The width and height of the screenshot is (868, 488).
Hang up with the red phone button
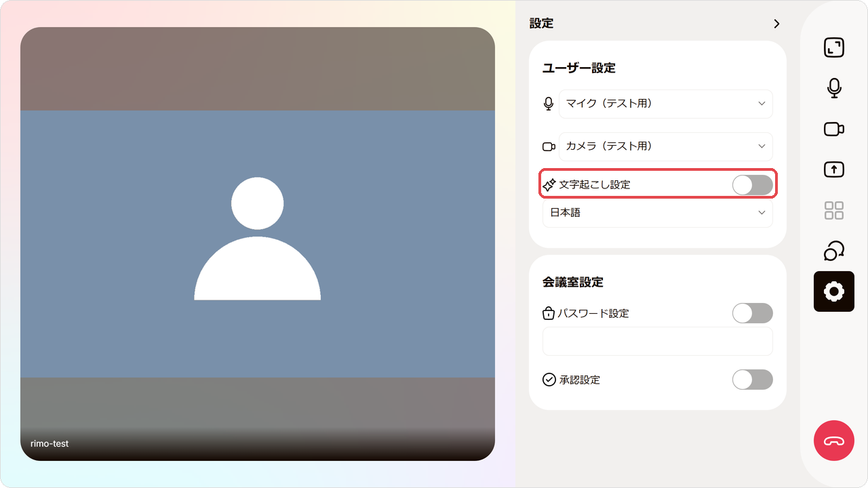click(x=834, y=441)
